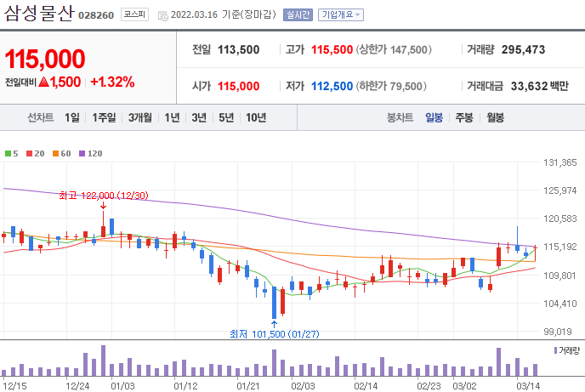585x392 pixels.
Task: Click the stock code 028260
Action: [96, 15]
